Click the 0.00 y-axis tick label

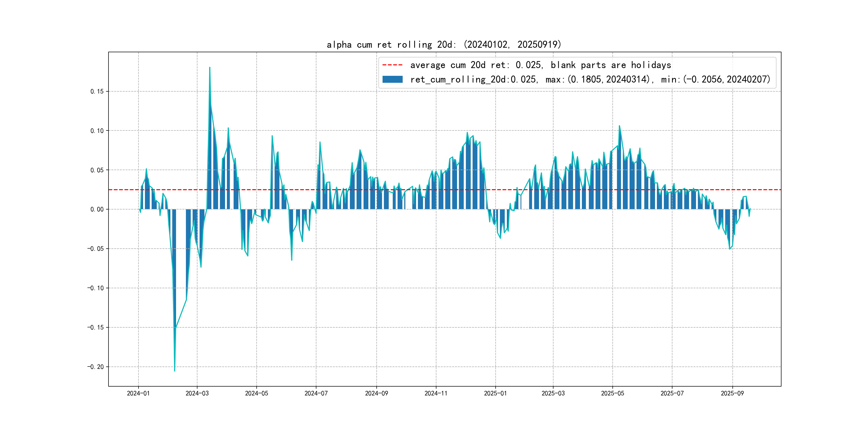pyautogui.click(x=97, y=209)
